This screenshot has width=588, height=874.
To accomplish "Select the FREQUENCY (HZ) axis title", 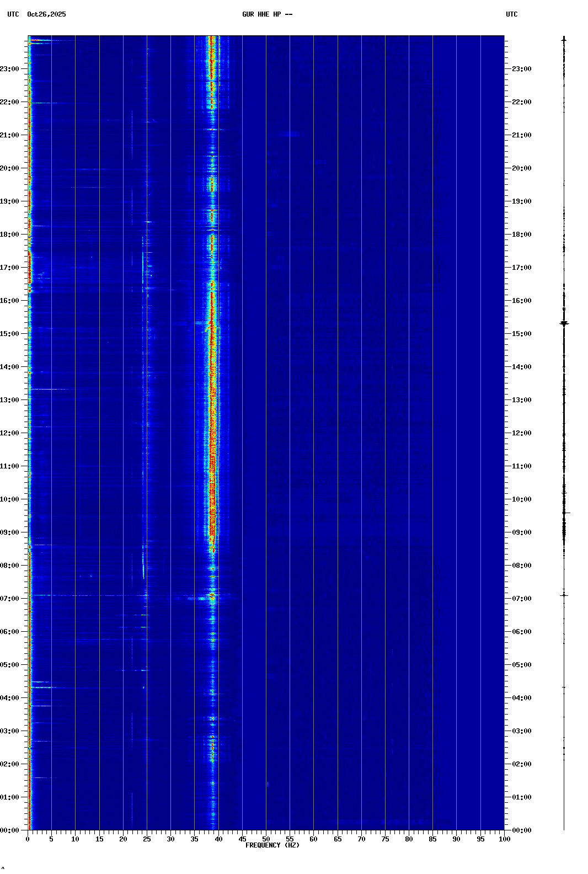I will 272,845.
